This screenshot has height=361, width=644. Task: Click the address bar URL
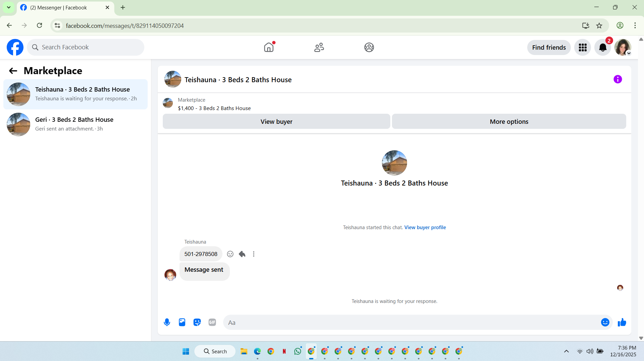pos(125,26)
